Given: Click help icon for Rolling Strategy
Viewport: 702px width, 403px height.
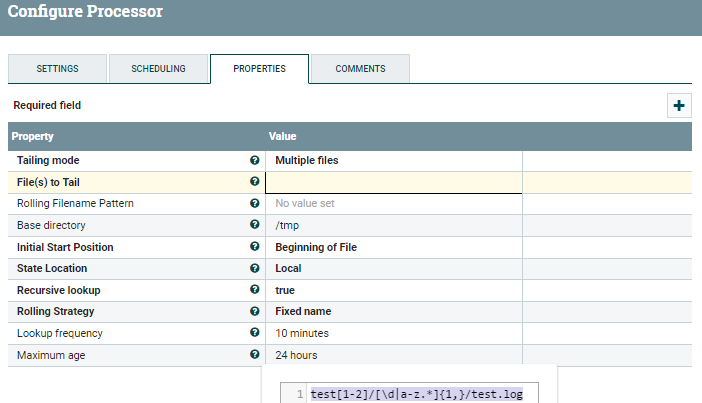Looking at the screenshot, I should pos(255,311).
